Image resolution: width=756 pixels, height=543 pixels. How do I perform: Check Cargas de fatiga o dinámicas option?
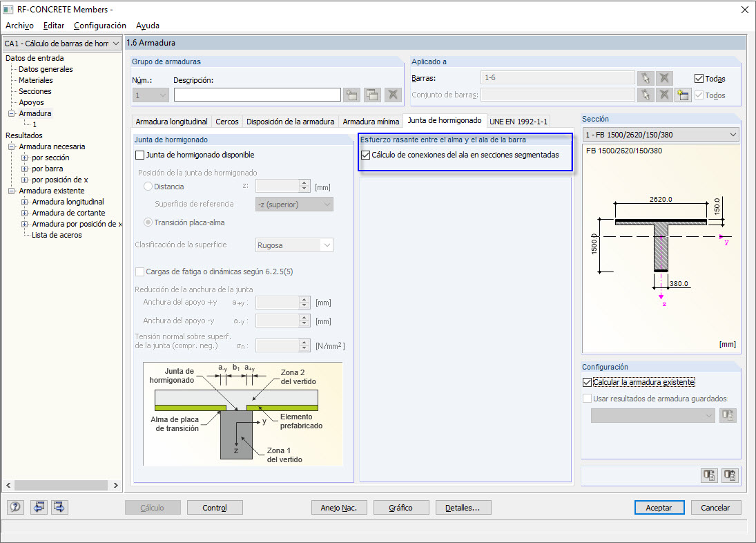(140, 272)
